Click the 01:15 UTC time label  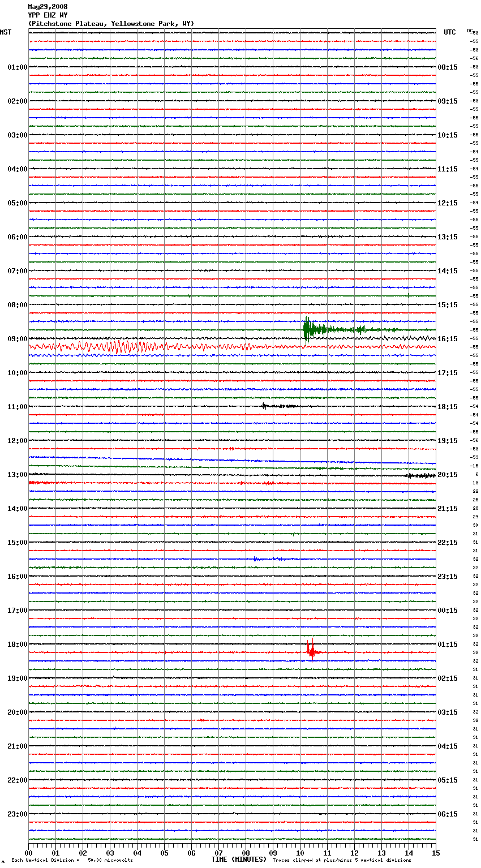click(448, 644)
